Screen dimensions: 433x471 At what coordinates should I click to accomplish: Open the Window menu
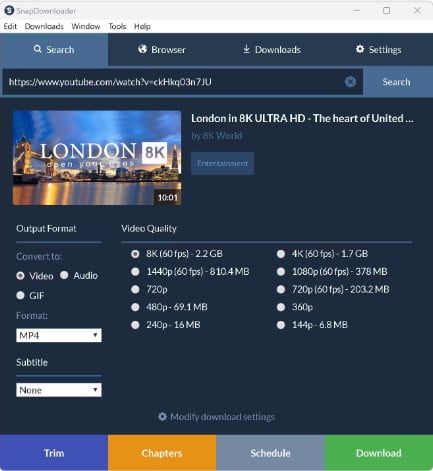(x=86, y=26)
